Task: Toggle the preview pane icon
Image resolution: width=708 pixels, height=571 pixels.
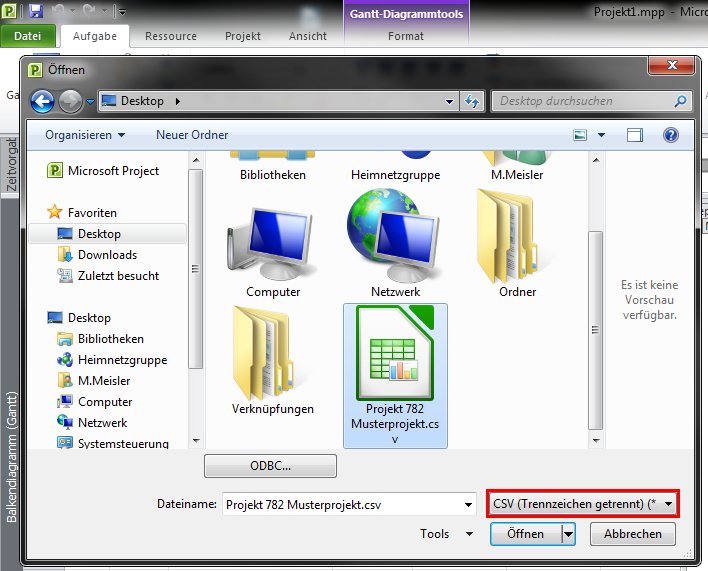Action: (634, 135)
